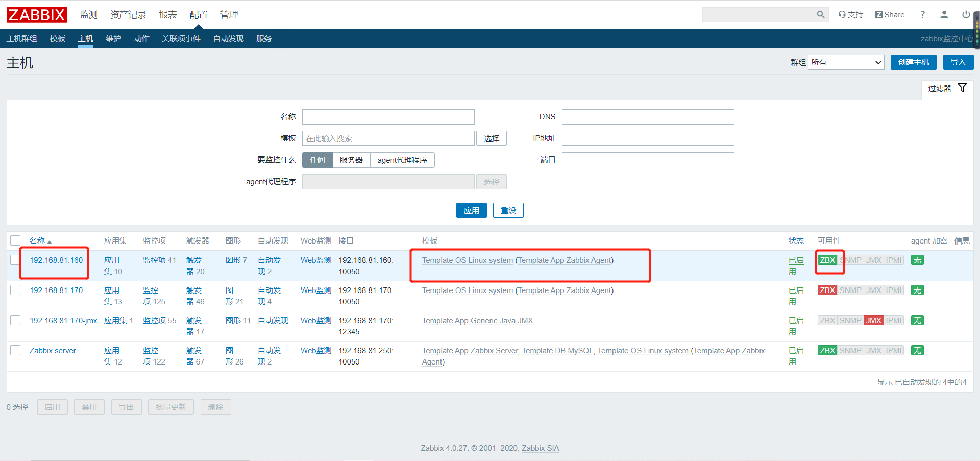The height and width of the screenshot is (461, 980).
Task: Open the user profile icon
Action: [944, 15]
